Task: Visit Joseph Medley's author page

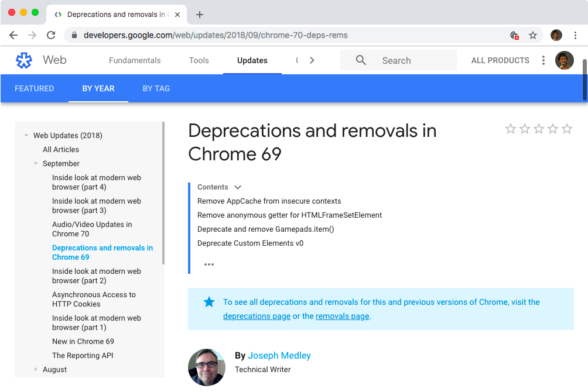Action: (279, 355)
